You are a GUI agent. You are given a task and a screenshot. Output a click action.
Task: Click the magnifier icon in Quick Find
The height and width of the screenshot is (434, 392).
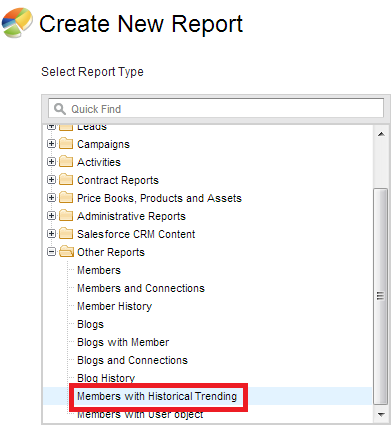tap(60, 109)
